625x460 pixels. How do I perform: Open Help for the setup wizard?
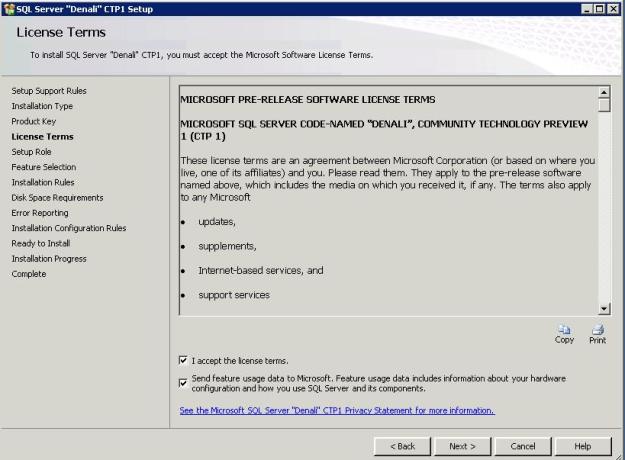pyautogui.click(x=584, y=444)
